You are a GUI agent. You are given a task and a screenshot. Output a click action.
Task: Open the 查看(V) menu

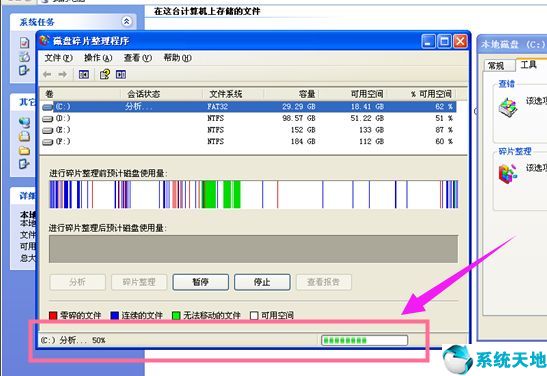pos(138,58)
